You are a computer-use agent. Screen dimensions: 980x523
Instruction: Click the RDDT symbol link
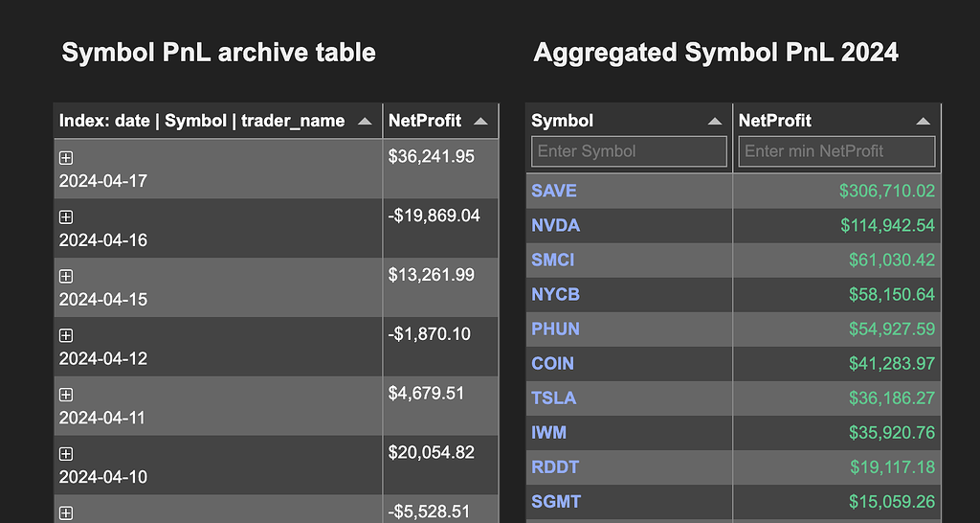(555, 467)
